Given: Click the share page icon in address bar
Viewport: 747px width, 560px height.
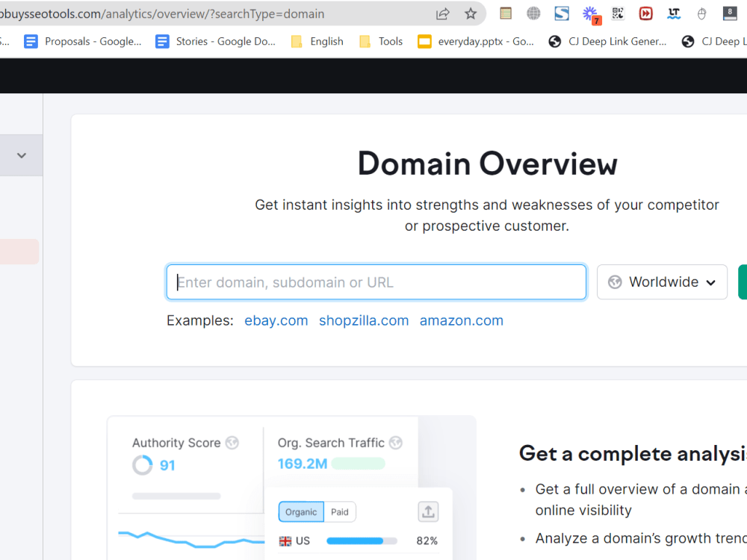Looking at the screenshot, I should 442,13.
